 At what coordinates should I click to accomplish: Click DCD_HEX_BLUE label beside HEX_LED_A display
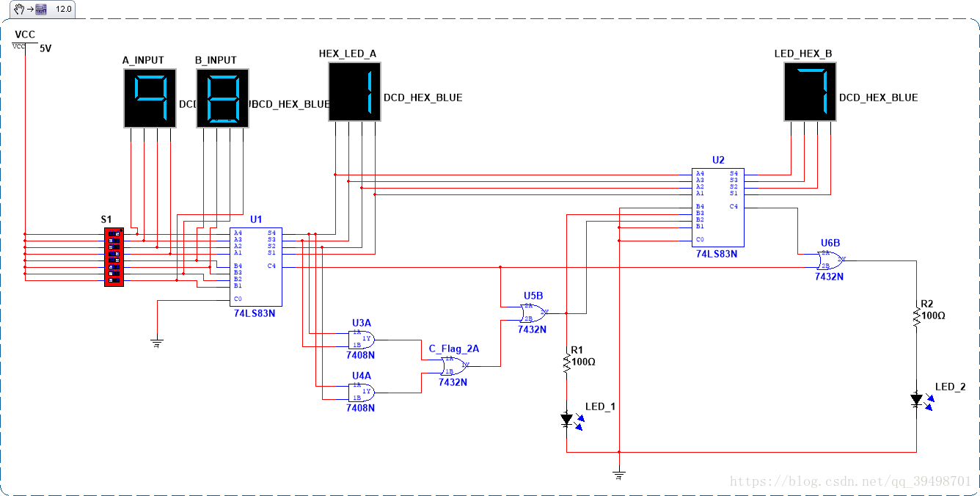point(423,98)
